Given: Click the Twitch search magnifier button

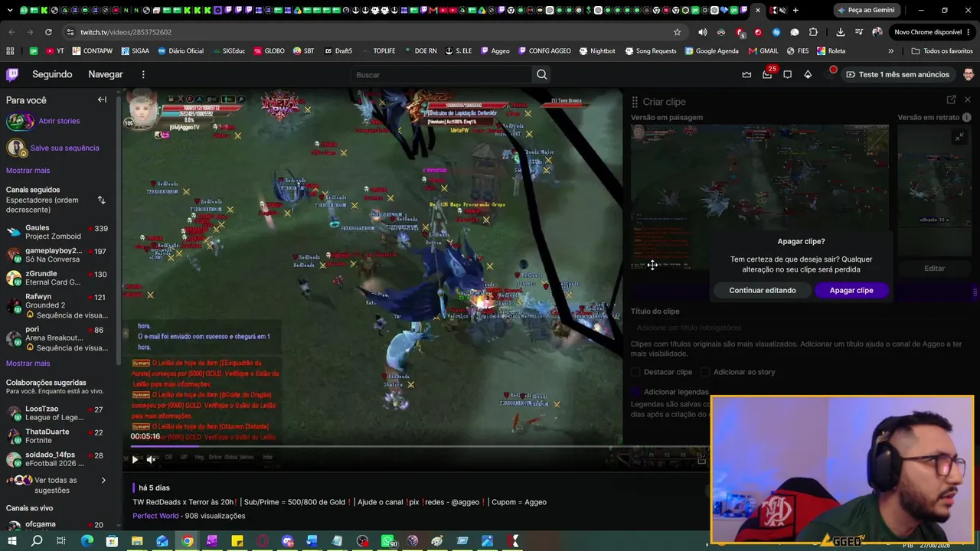Looking at the screenshot, I should (x=542, y=74).
